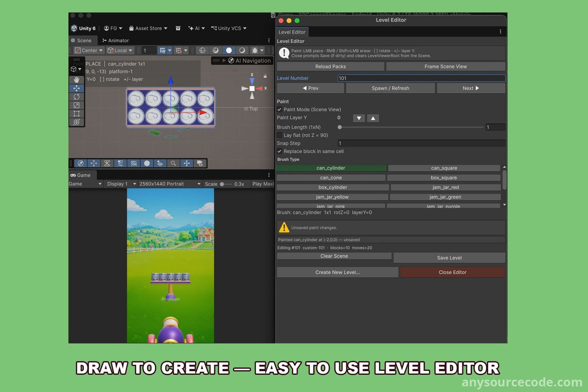This screenshot has width=588, height=392.
Task: Open Scene panel three-dot options menu
Action: (x=269, y=40)
